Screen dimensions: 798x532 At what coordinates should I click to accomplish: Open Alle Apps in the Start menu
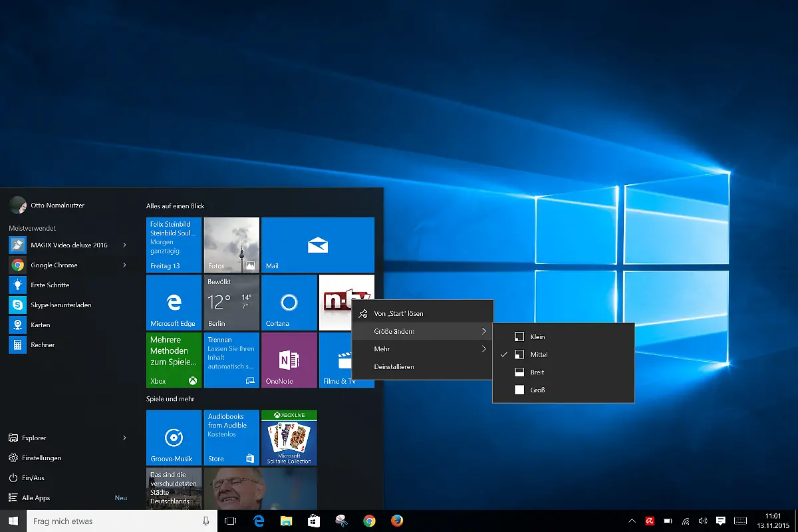click(x=38, y=497)
